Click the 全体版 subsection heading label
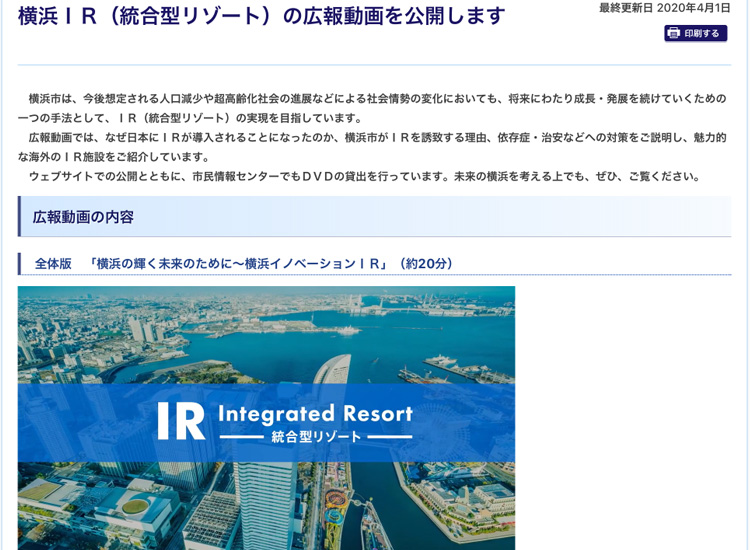This screenshot has height=550, width=750. point(53,264)
